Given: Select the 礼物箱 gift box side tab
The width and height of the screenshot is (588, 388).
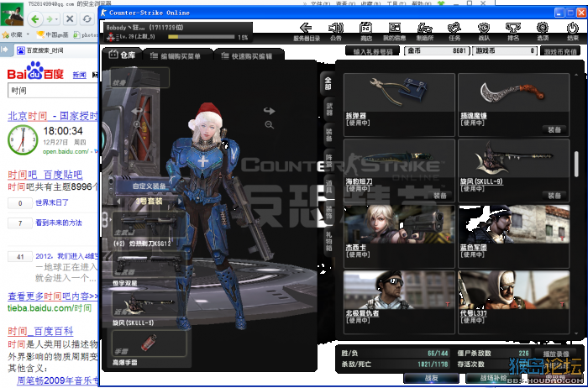Looking at the screenshot, I should (328, 240).
